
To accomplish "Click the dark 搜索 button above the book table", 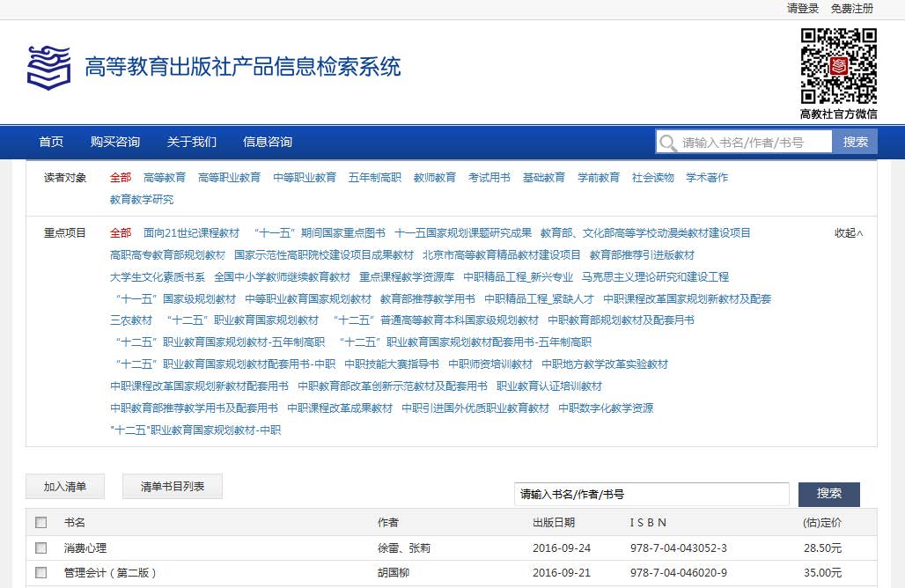I will click(828, 494).
